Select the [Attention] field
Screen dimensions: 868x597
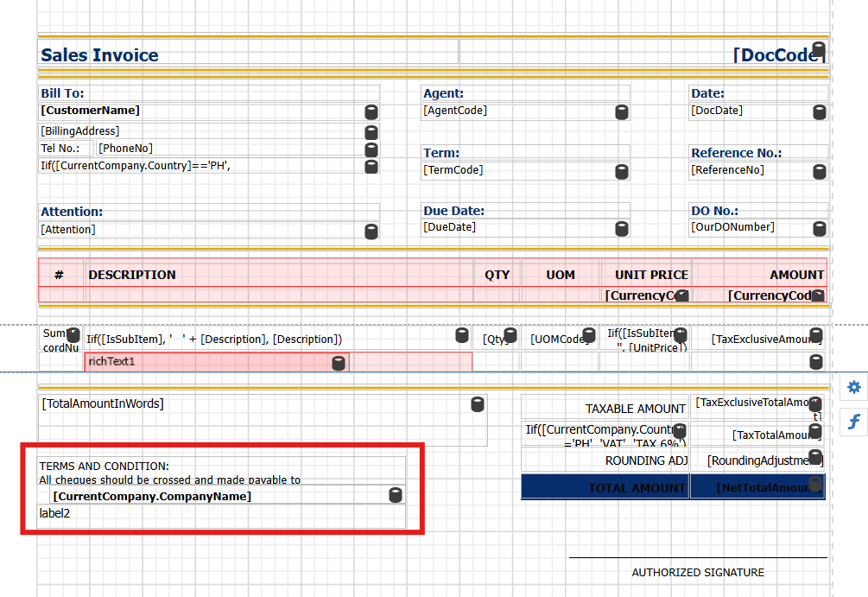click(209, 230)
